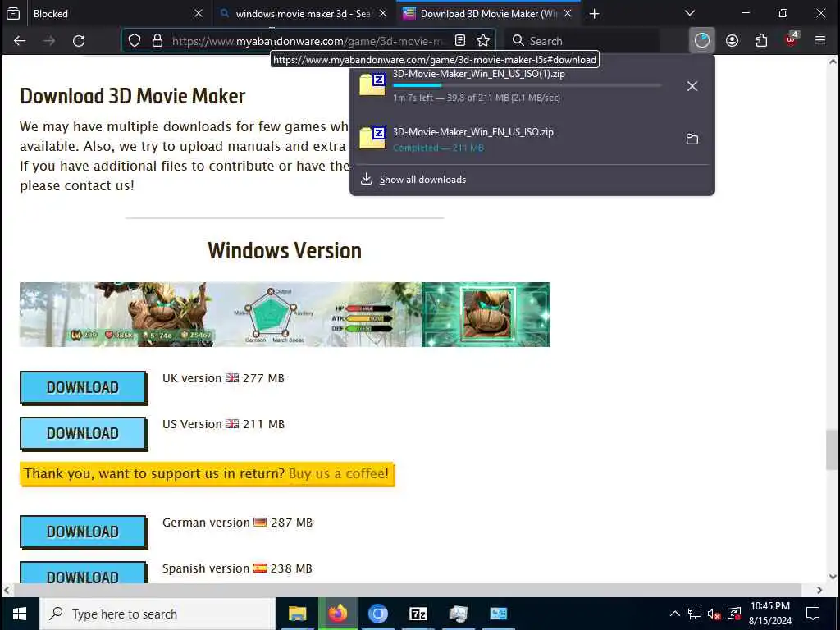Screen dimensions: 840x630
Task: Download the UK version 277 MB
Action: (x=83, y=387)
